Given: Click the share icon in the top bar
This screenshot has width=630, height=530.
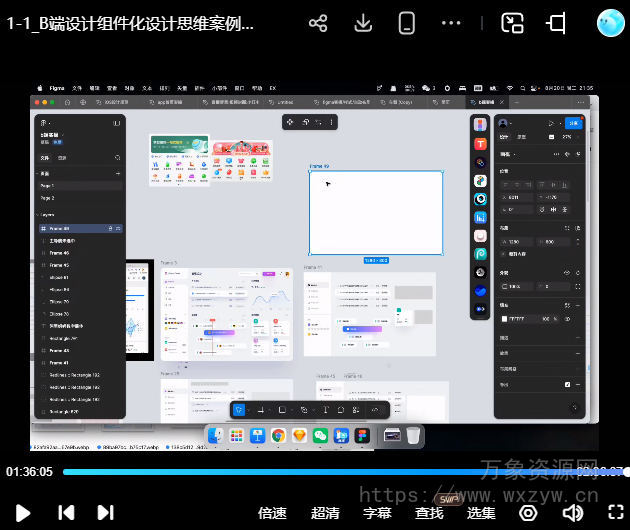Looking at the screenshot, I should click(318, 23).
